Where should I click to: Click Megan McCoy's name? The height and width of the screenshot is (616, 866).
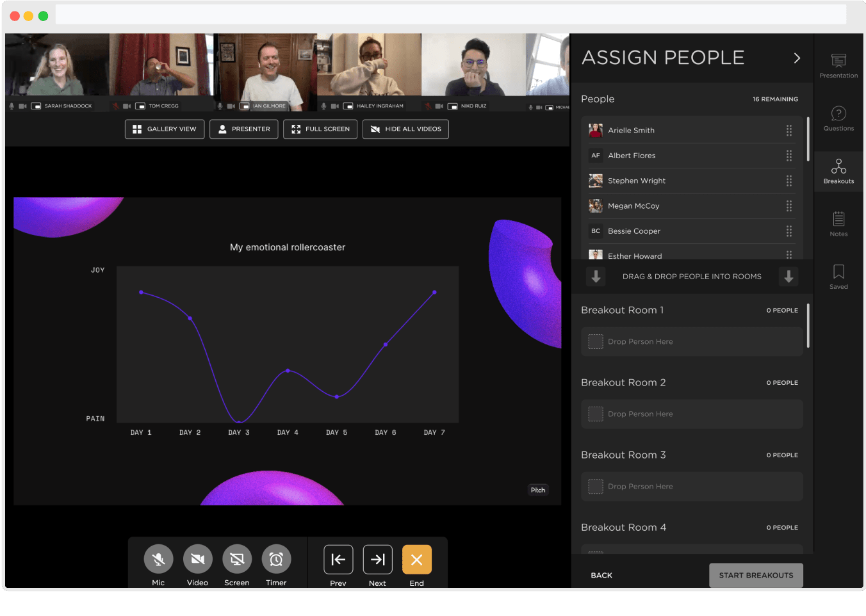(633, 206)
